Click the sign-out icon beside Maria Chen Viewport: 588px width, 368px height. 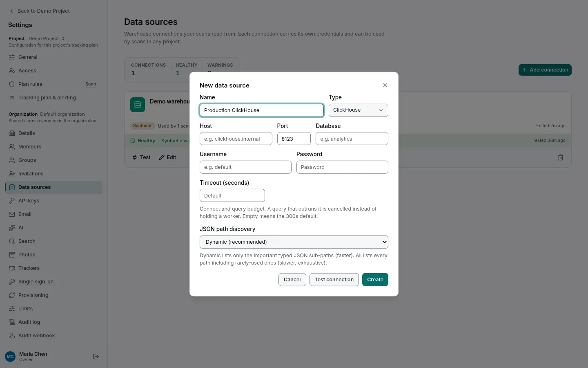point(96,357)
